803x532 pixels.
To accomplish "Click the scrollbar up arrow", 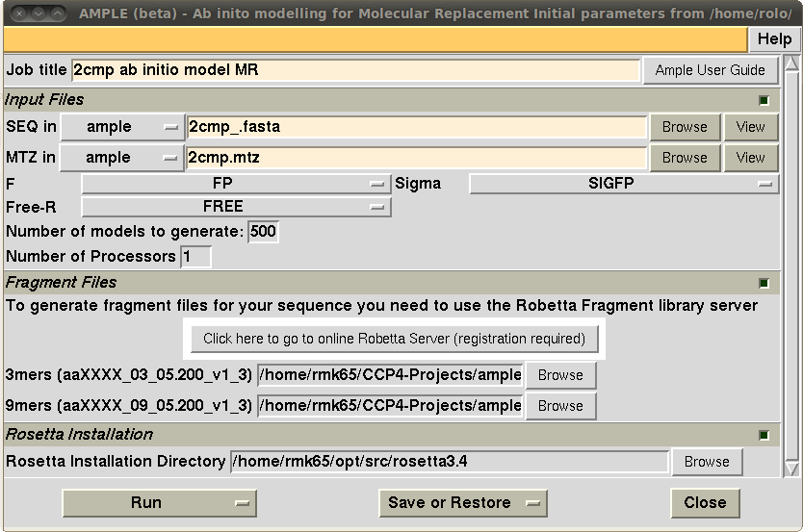I will point(791,63).
